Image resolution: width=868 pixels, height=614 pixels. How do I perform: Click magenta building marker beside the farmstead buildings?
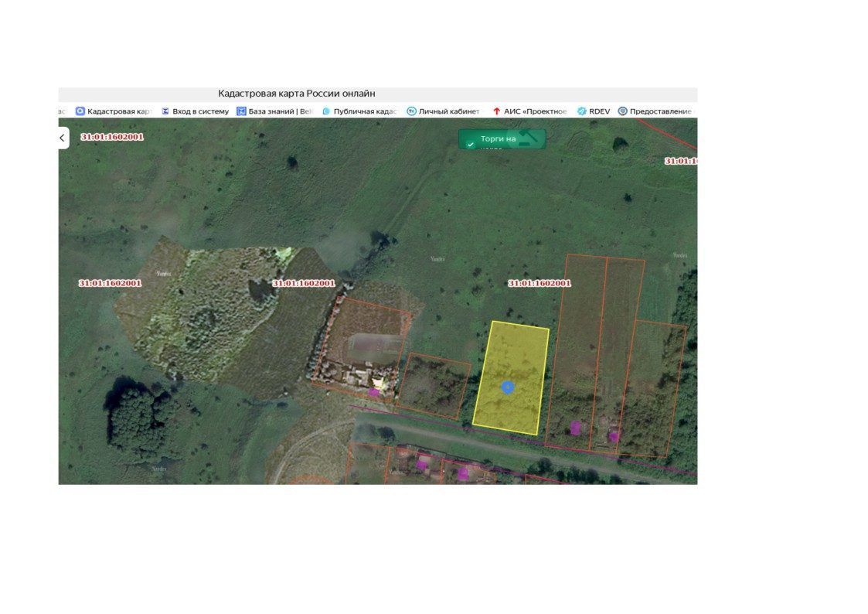pyautogui.click(x=373, y=392)
